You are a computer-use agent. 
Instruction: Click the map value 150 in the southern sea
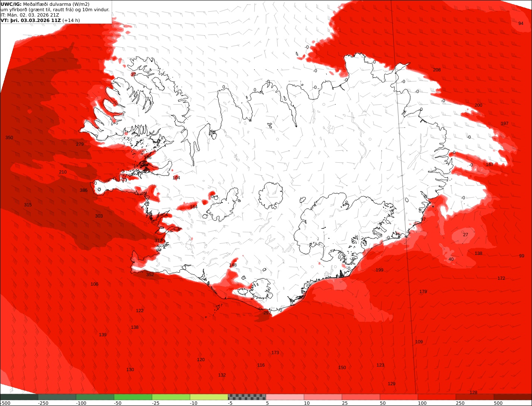point(342,367)
